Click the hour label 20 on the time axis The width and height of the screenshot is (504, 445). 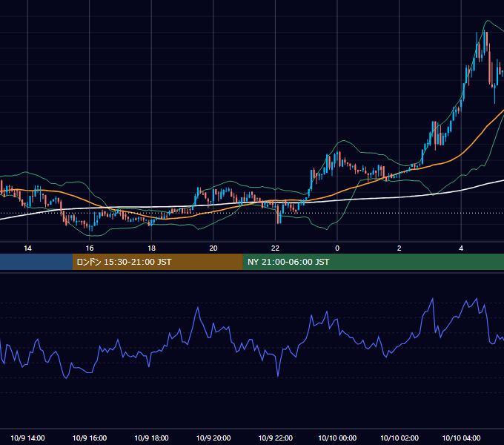(213, 248)
